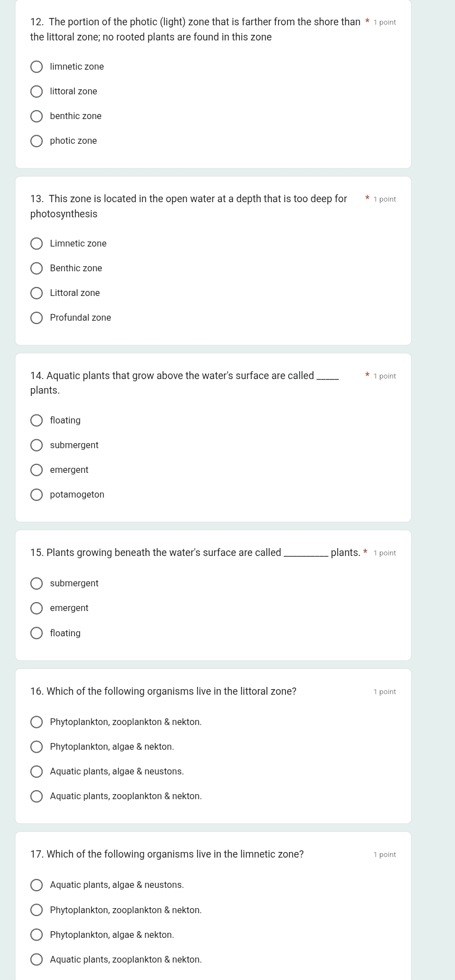Image resolution: width=455 pixels, height=980 pixels.
Task: Mark 'Littoral zone' in question 13
Action: click(37, 294)
